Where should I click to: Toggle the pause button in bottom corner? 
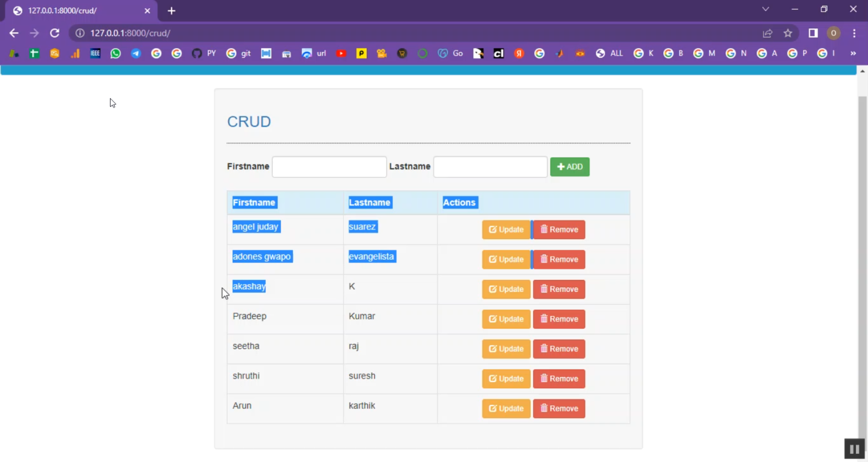[x=854, y=449]
